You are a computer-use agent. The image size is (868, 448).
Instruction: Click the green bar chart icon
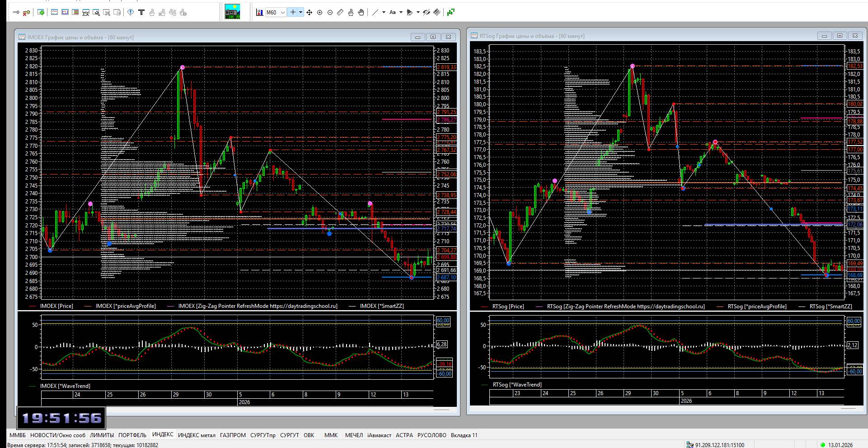[x=450, y=13]
